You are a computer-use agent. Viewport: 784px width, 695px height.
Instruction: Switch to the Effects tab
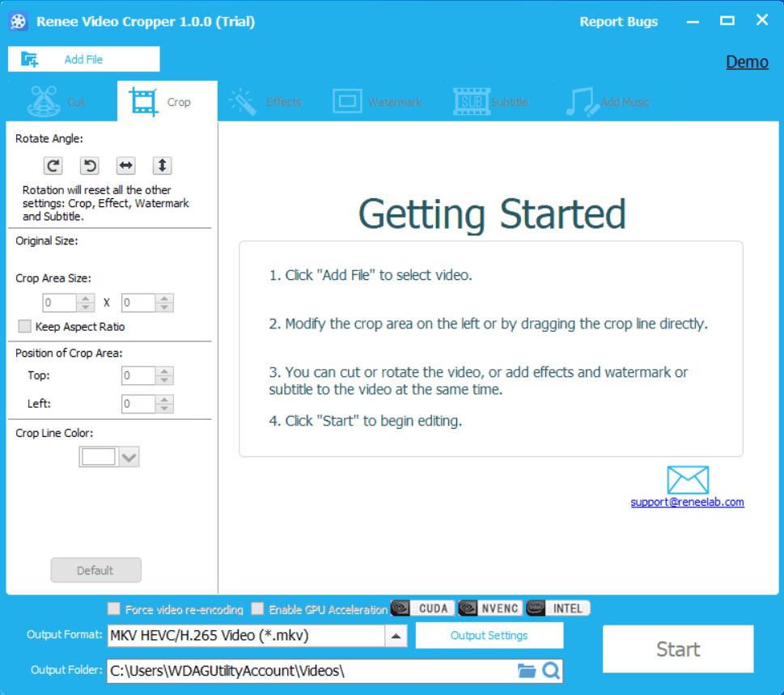pos(266,101)
